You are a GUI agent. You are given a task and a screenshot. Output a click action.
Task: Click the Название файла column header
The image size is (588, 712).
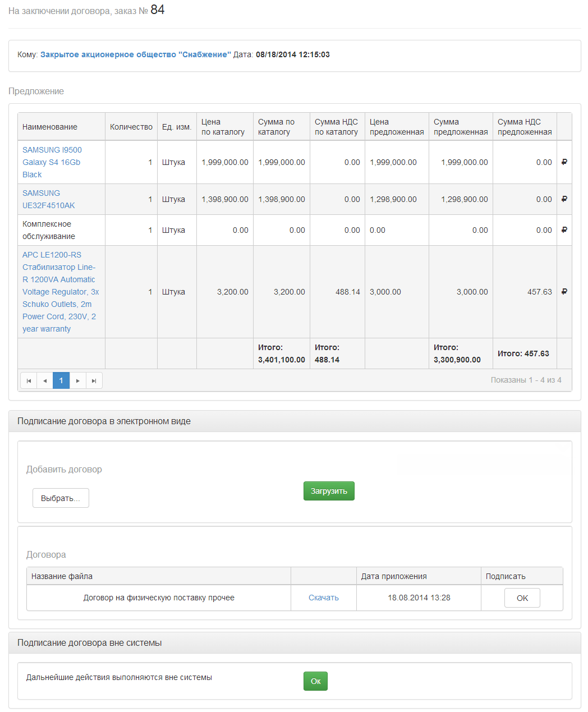(x=159, y=576)
